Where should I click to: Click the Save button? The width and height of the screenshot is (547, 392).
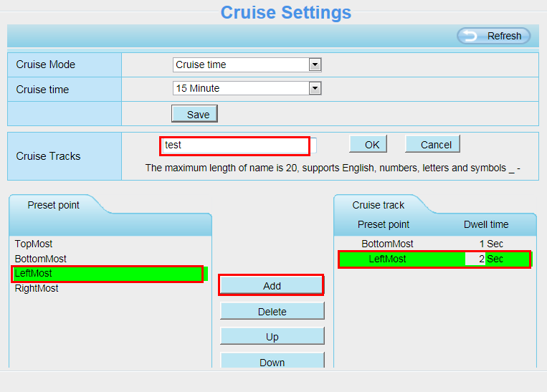(x=195, y=114)
